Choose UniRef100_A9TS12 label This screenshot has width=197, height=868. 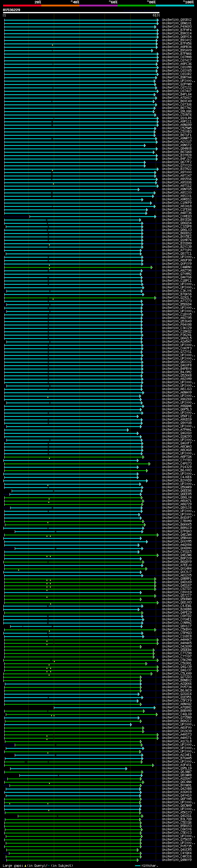coord(177,186)
